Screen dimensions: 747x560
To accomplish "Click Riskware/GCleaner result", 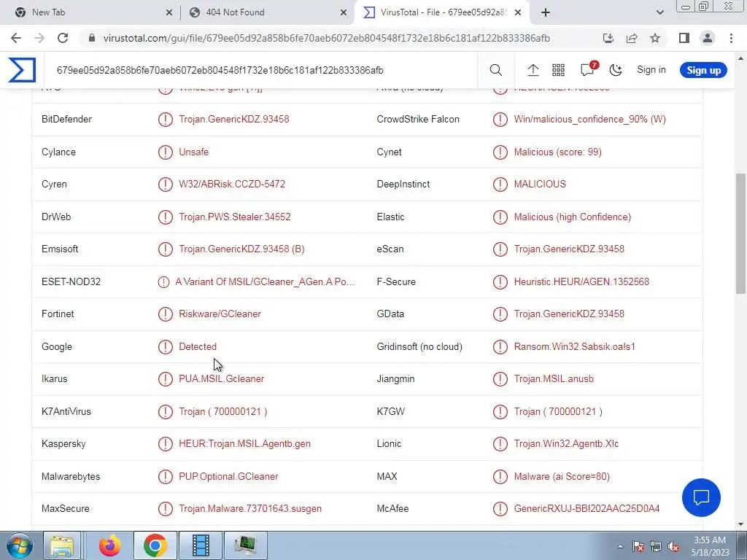I will (220, 314).
